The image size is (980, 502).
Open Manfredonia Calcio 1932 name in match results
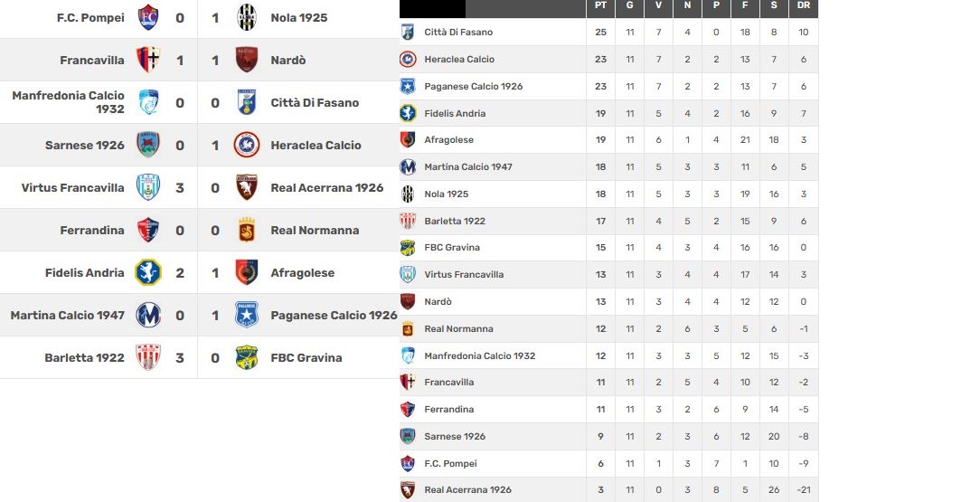click(68, 102)
